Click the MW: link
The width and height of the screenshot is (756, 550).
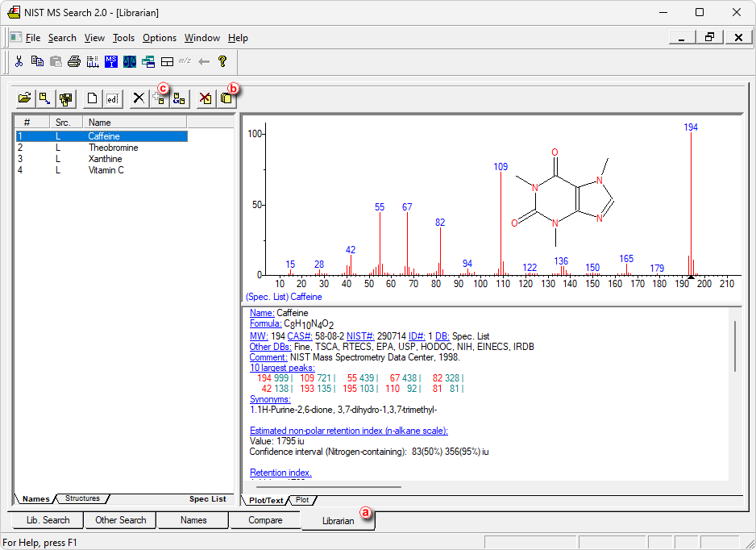click(259, 335)
